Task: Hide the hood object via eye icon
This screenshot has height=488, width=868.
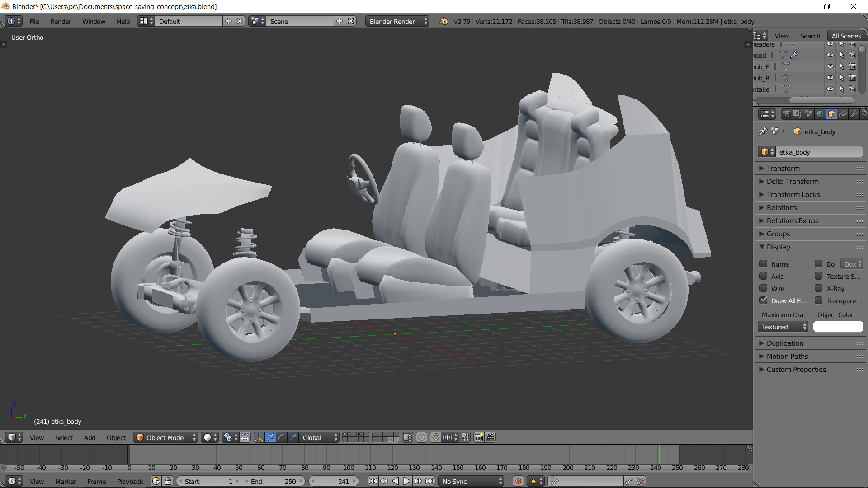Action: (x=830, y=55)
